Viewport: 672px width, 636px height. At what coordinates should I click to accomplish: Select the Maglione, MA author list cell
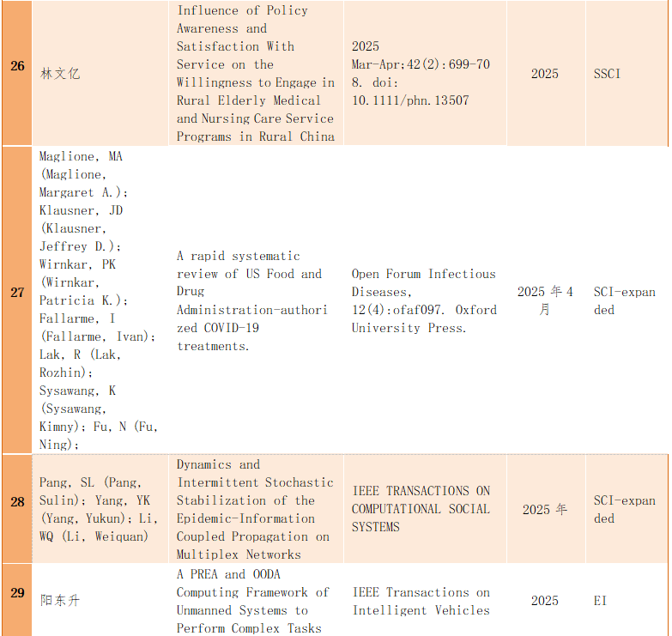tap(98, 300)
